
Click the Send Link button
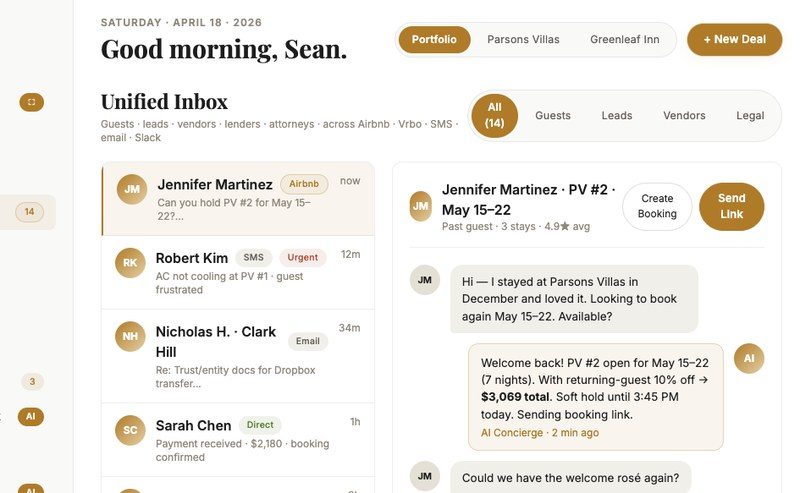[731, 206]
